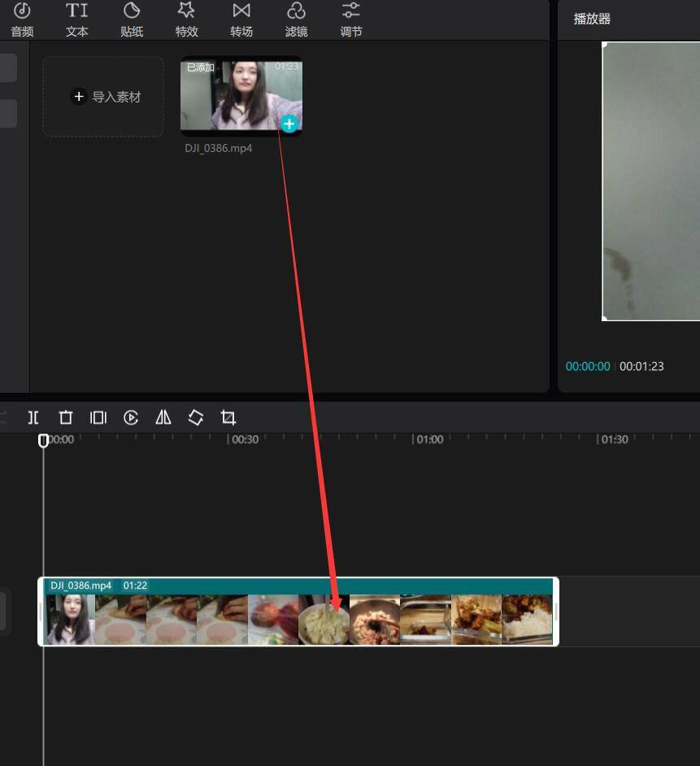The width and height of the screenshot is (700, 766).
Task: Click the freeze frame icon
Action: click(x=98, y=417)
